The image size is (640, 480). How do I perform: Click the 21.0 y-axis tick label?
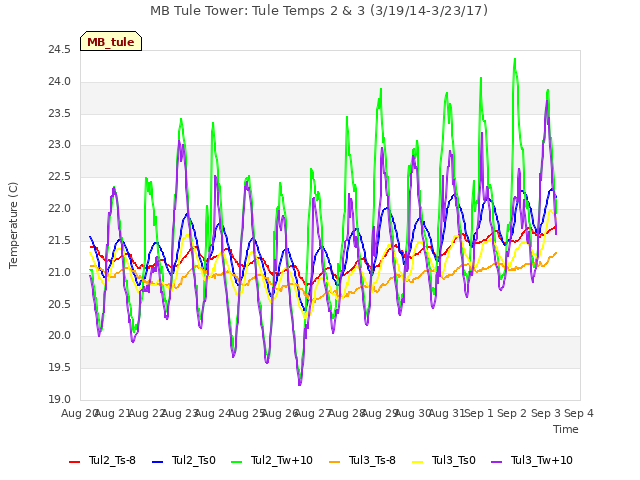(60, 272)
